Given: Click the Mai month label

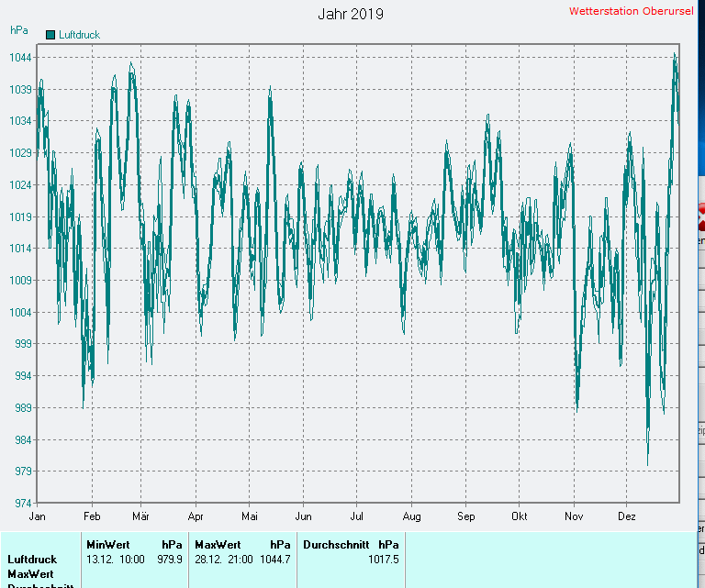Looking at the screenshot, I should 250,516.
